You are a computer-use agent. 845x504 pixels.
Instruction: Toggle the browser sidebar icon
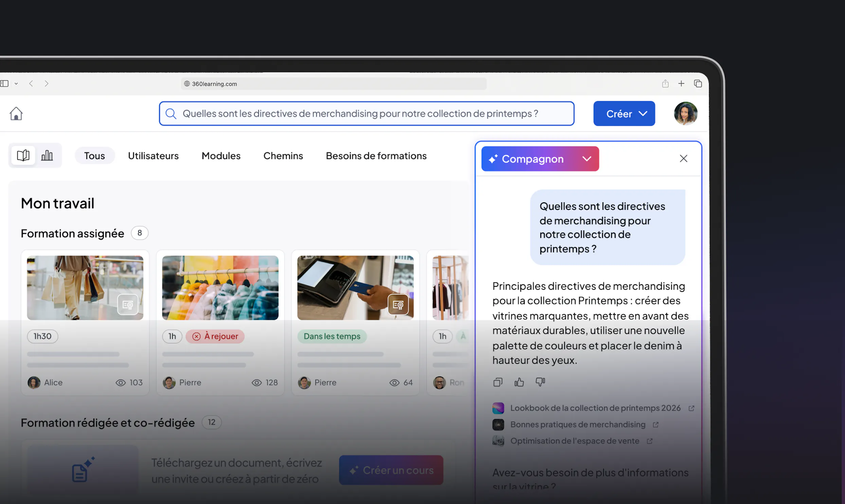click(4, 83)
